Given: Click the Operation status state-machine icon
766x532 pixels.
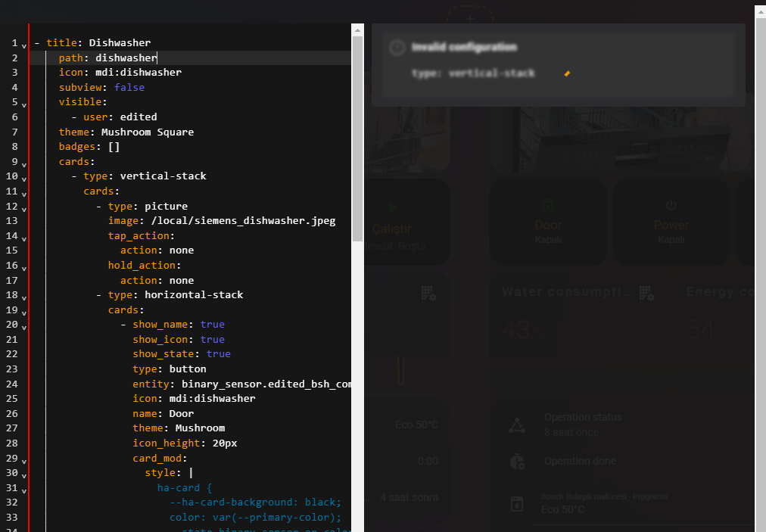Looking at the screenshot, I should (x=517, y=425).
